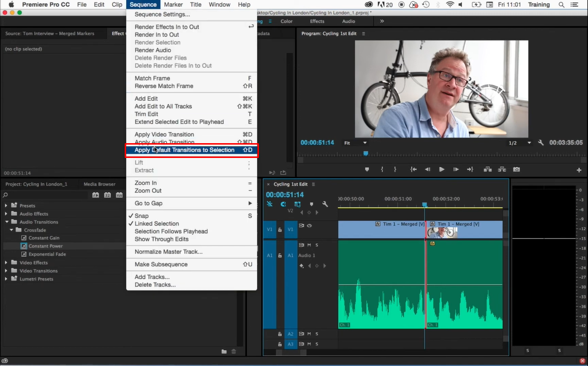Open the Cycling 1st Edit timeline panel menu
This screenshot has width=588, height=366.
coord(313,184)
